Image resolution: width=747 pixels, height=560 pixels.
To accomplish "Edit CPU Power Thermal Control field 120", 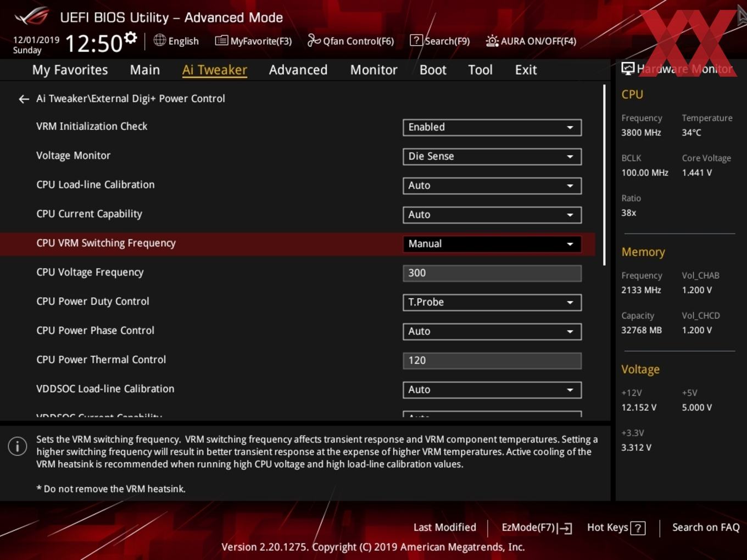I will (492, 360).
